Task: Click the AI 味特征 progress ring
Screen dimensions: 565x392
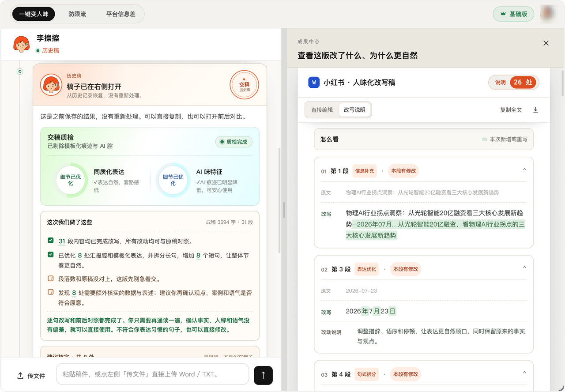Action: click(x=173, y=180)
